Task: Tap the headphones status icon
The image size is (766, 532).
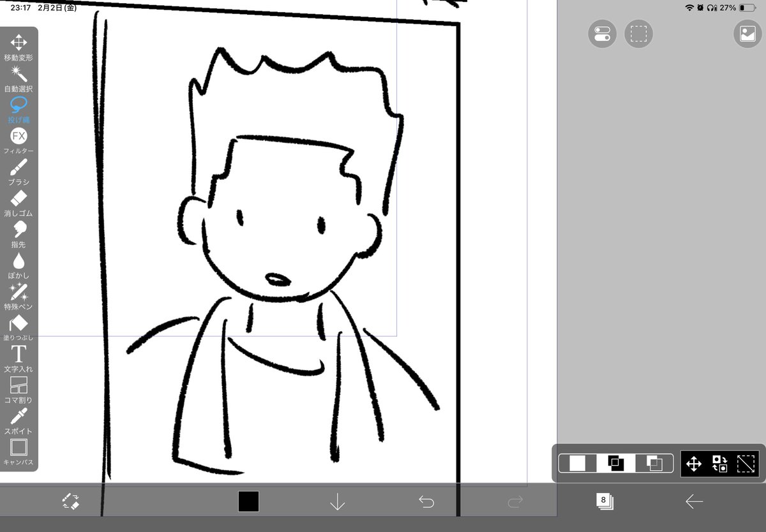Action: tap(711, 8)
